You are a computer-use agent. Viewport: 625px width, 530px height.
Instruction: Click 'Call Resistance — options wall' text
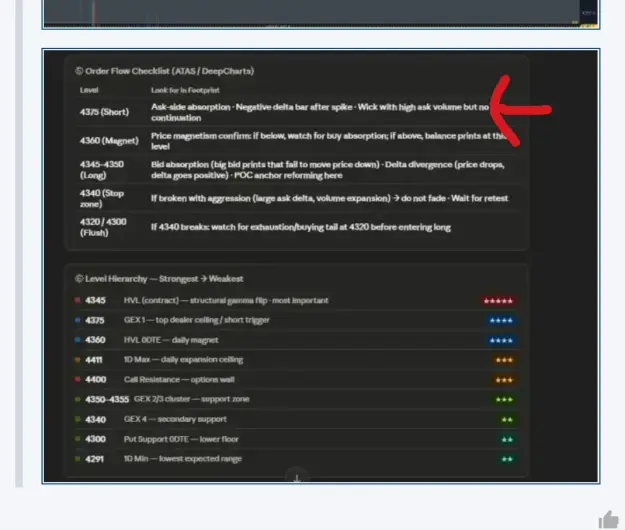pos(179,379)
